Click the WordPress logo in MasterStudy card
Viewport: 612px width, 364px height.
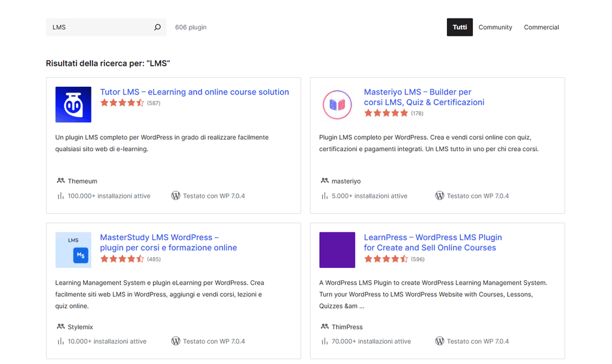point(176,341)
